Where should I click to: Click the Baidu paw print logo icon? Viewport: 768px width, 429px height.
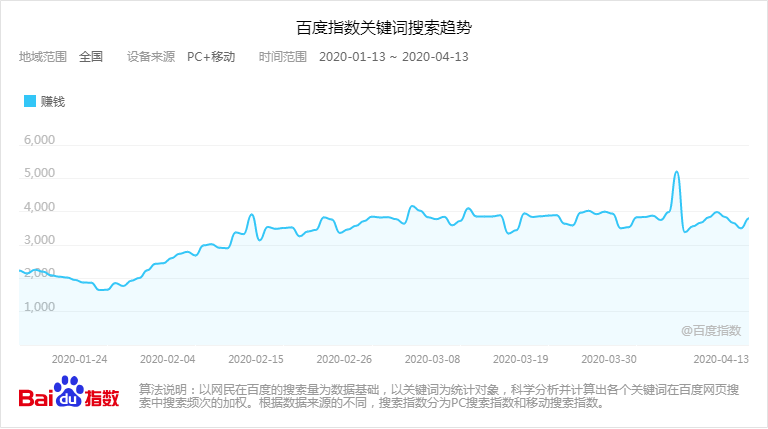click(x=68, y=392)
